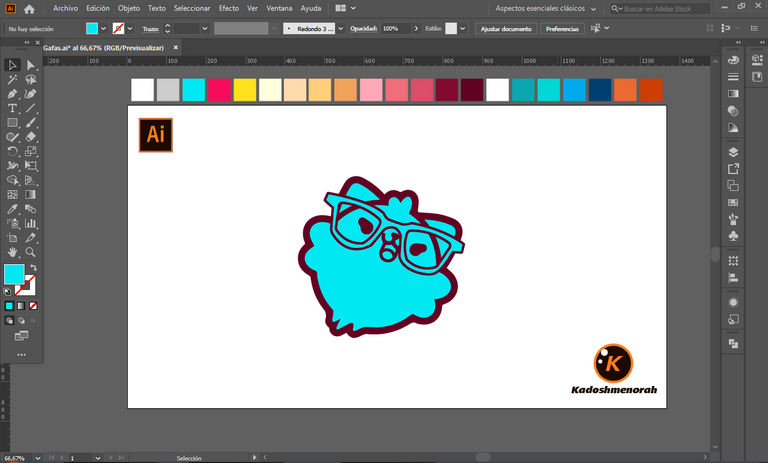Choose the Line Segment tool

(x=30, y=108)
